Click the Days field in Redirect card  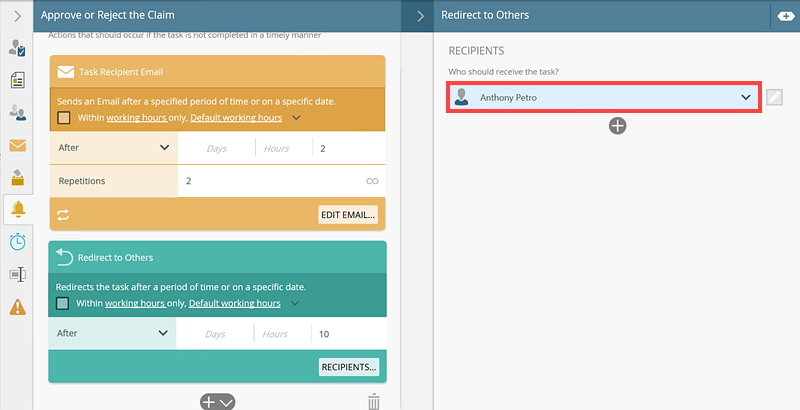tap(215, 334)
